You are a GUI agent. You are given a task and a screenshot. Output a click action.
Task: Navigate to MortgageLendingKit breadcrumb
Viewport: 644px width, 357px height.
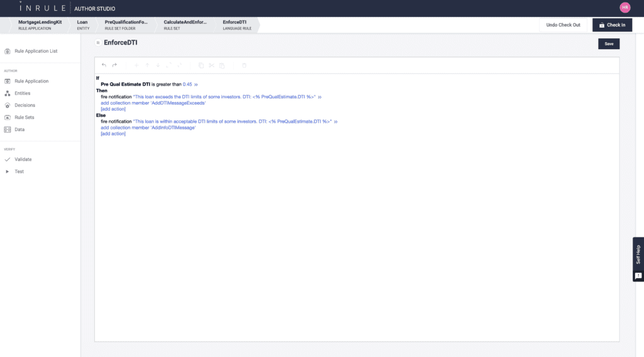(x=40, y=25)
